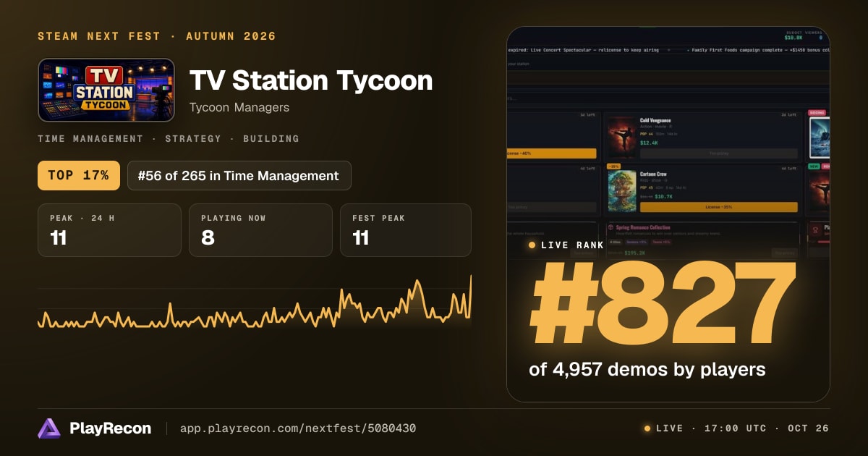The height and width of the screenshot is (456, 868).
Task: Select the FEST PEAK stat card
Action: tap(405, 230)
